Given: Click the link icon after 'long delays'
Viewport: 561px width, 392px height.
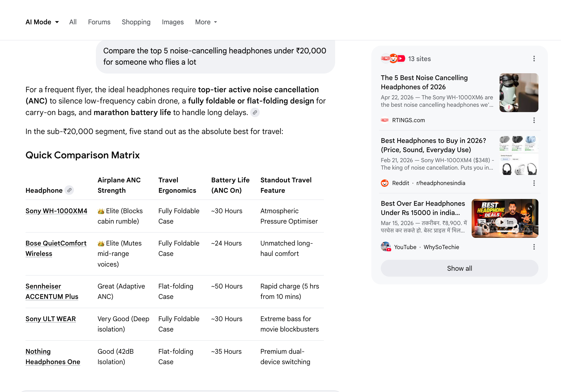Looking at the screenshot, I should point(255,113).
